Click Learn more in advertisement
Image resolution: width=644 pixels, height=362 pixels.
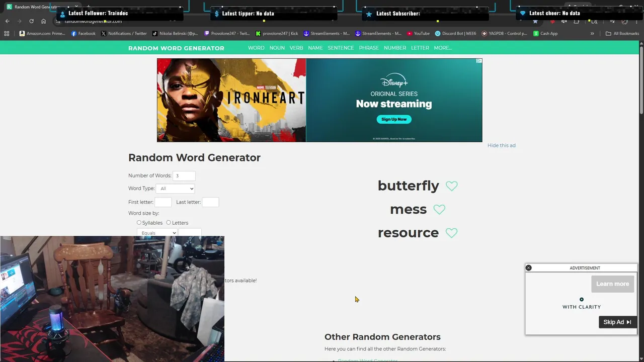pyautogui.click(x=612, y=284)
